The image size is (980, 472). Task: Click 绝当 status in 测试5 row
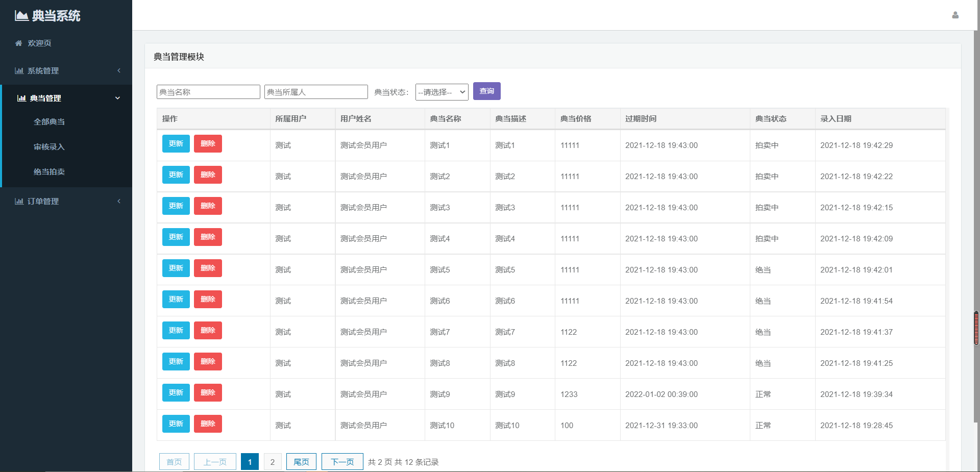(x=763, y=270)
